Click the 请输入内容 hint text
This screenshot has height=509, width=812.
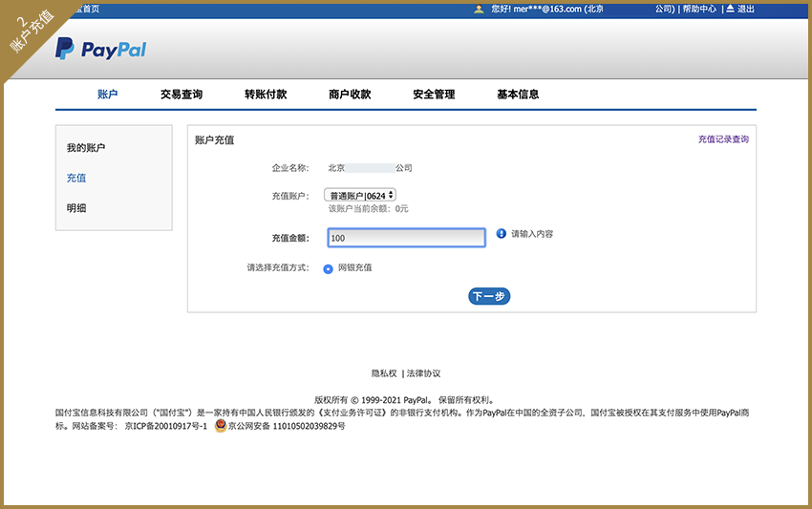pyautogui.click(x=532, y=234)
